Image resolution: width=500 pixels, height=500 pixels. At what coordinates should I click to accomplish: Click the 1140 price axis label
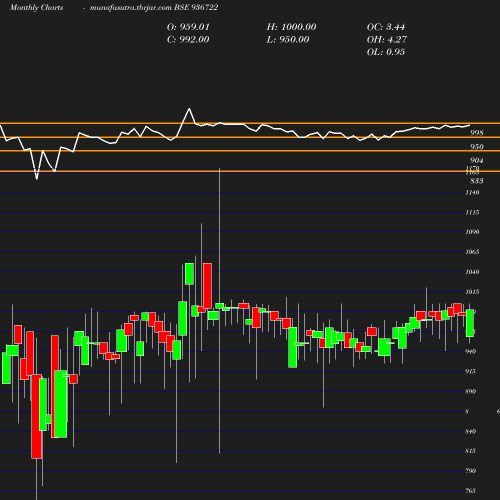point(472,192)
